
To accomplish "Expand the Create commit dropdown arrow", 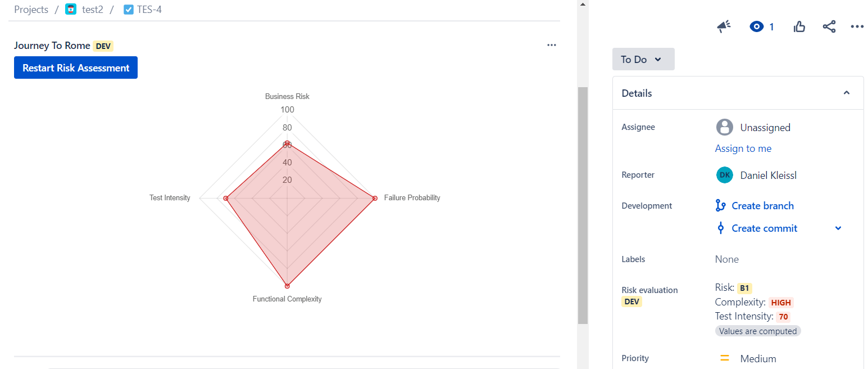I will pyautogui.click(x=838, y=228).
